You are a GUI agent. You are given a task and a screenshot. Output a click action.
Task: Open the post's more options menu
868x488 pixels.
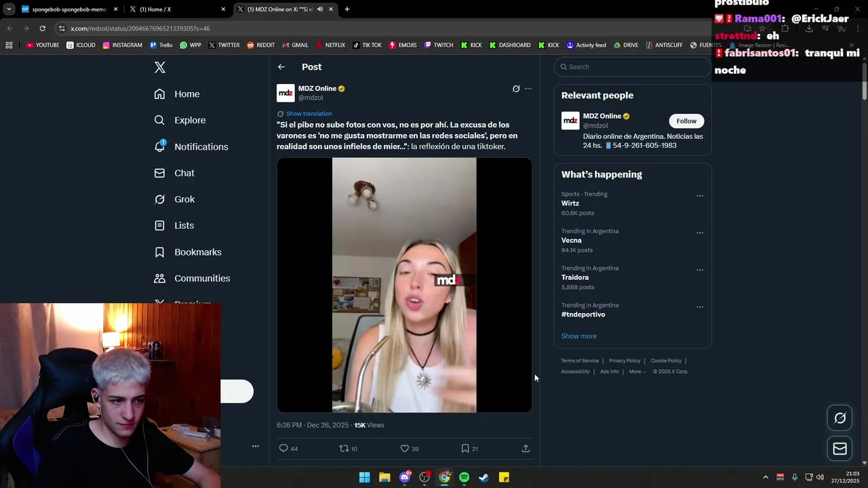point(528,89)
